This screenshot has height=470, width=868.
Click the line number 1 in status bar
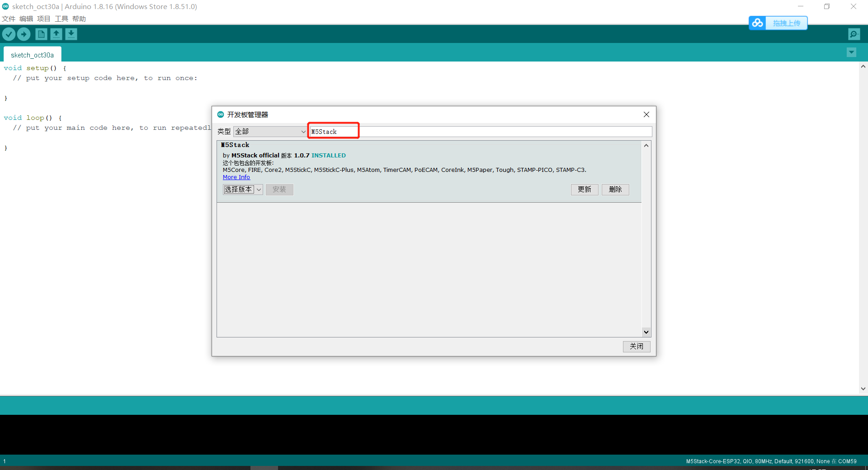[5, 461]
